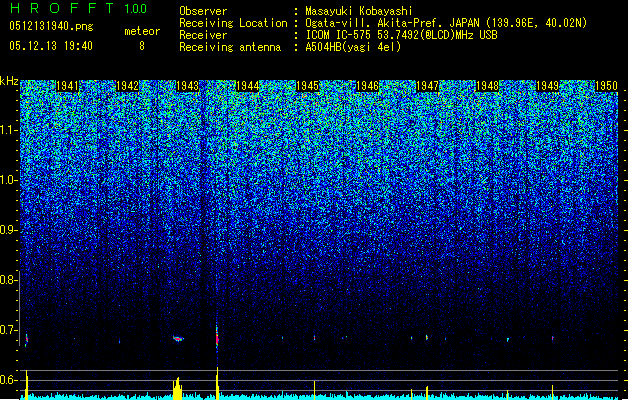The image size is (629, 400).
Task: Click the file name 0512131940.png
Action: click(51, 26)
